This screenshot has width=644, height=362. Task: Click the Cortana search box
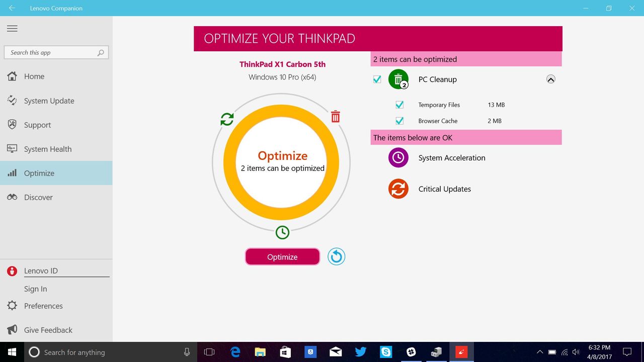click(x=111, y=352)
